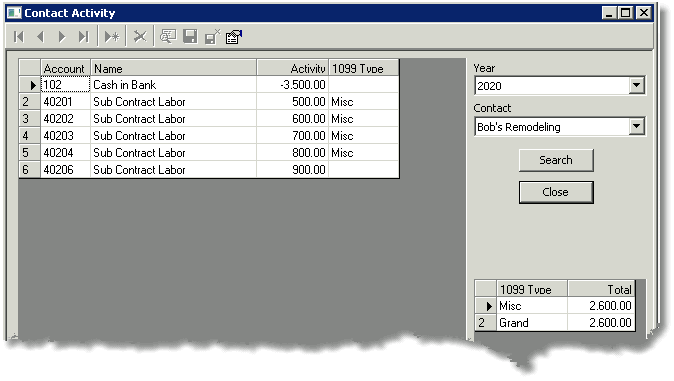Select account 40204 cell

65,153
